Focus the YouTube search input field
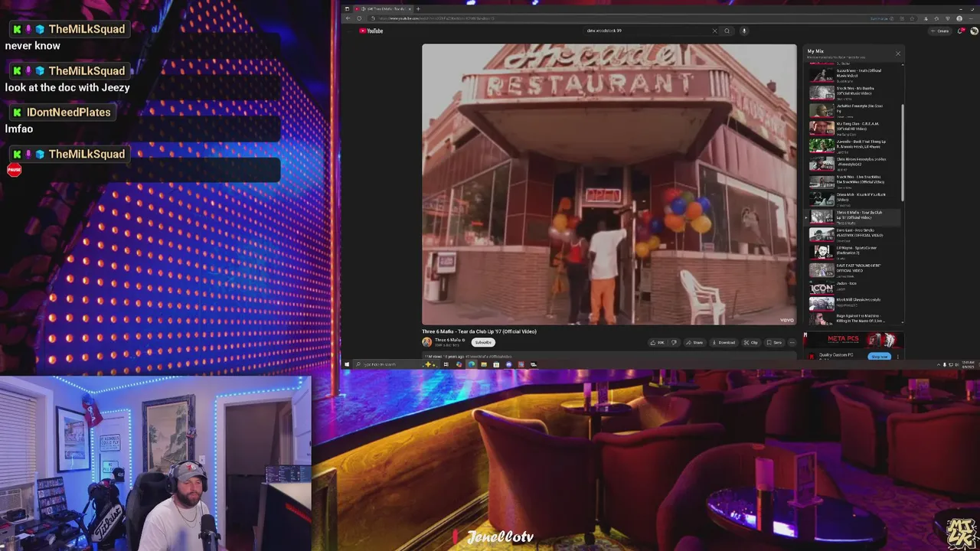This screenshot has height=551, width=980. [647, 31]
